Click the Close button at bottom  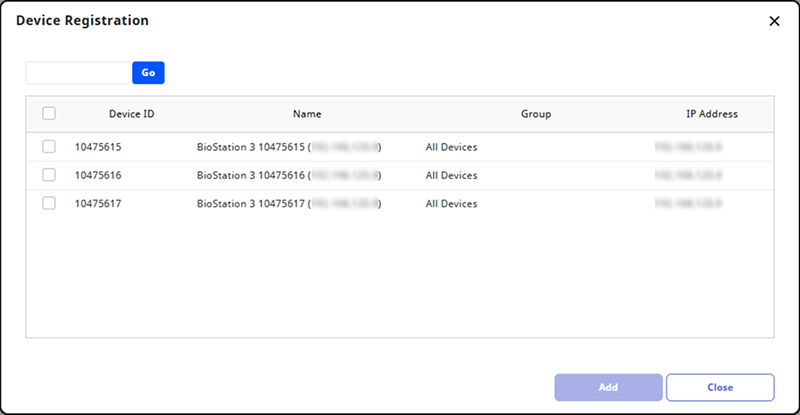coord(720,387)
